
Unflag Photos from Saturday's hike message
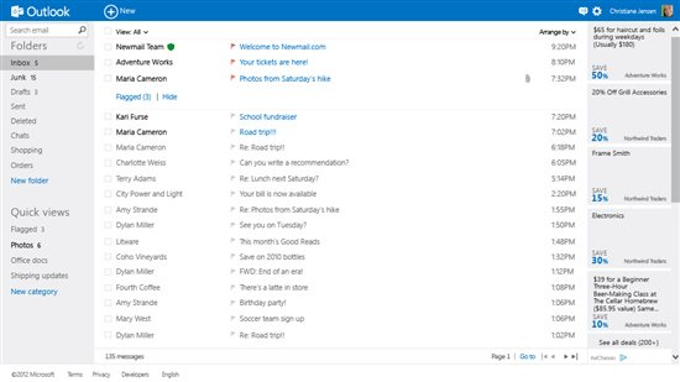(232, 78)
